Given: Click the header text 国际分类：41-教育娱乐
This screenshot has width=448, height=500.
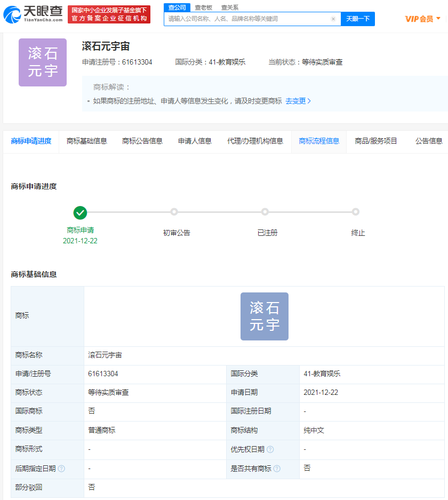Looking at the screenshot, I should (210, 62).
